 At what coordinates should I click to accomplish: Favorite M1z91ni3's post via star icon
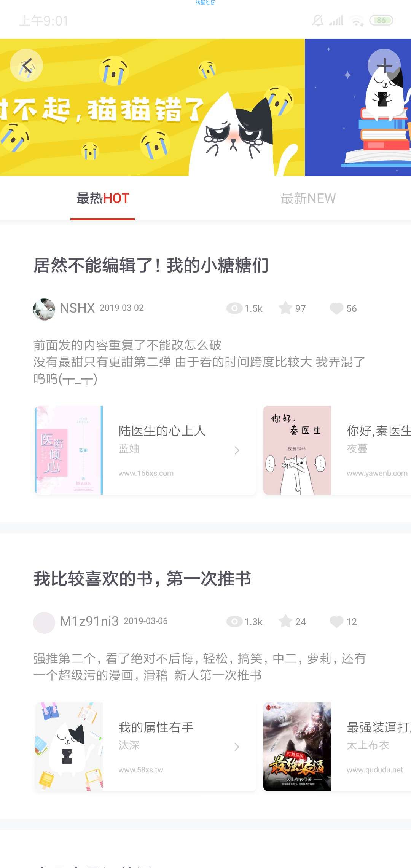[x=285, y=621]
